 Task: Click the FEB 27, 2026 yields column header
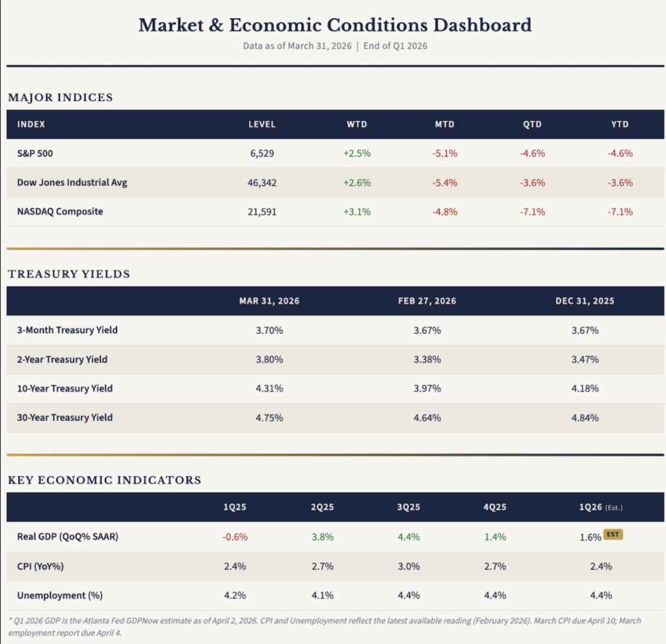(427, 301)
